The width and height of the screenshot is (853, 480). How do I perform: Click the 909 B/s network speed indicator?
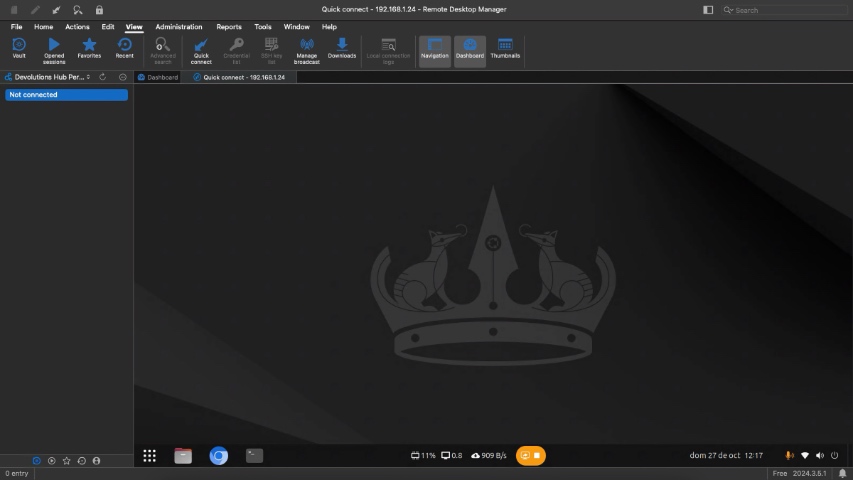[x=489, y=456]
